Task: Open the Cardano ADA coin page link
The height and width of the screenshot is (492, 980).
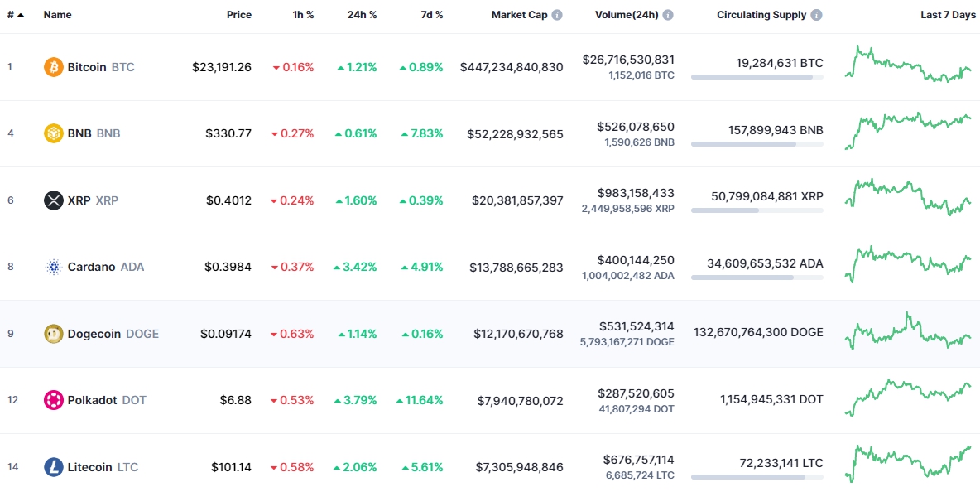Action: pos(94,267)
